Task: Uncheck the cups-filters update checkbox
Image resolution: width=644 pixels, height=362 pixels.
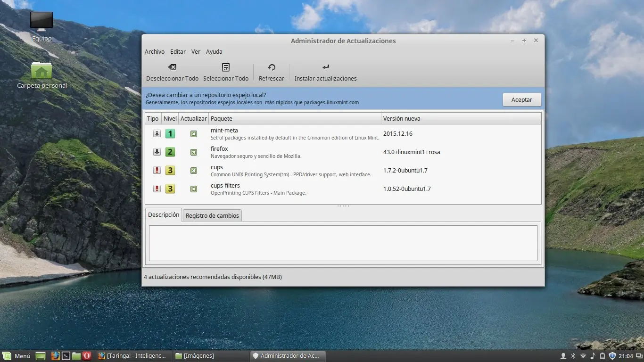Action: coord(193,189)
